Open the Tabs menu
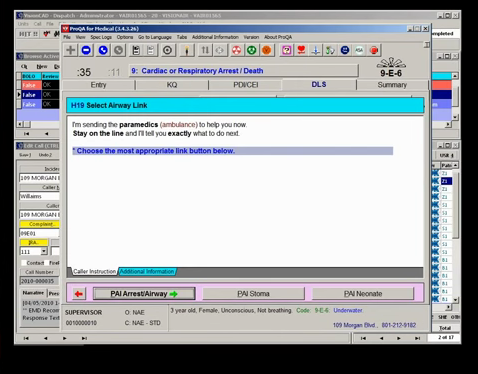The image size is (478, 374). tap(182, 37)
